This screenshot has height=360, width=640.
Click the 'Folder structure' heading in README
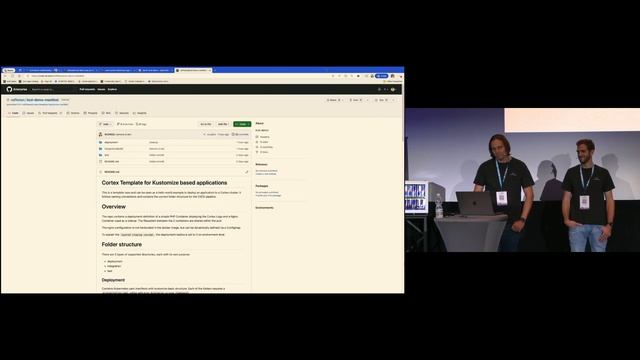pyautogui.click(x=122, y=244)
